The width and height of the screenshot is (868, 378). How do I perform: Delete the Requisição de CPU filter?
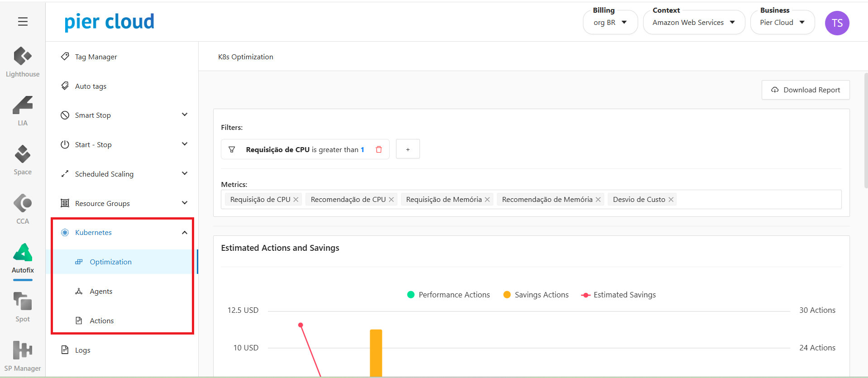pyautogui.click(x=379, y=149)
